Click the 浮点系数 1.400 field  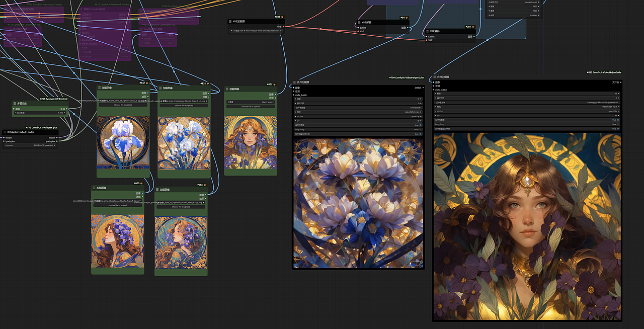(x=40, y=113)
